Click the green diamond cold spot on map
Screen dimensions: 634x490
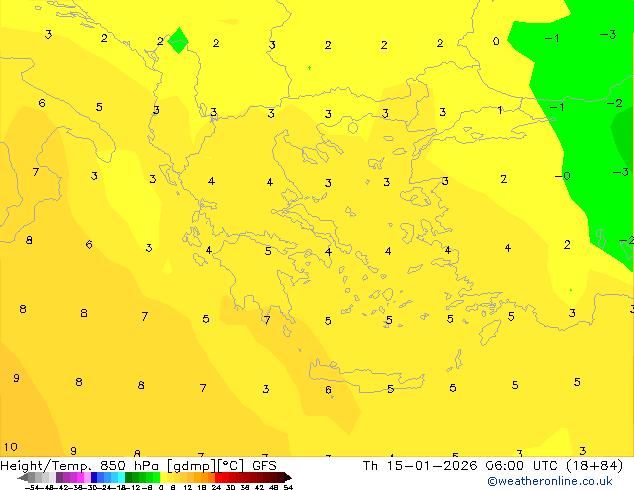(178, 40)
